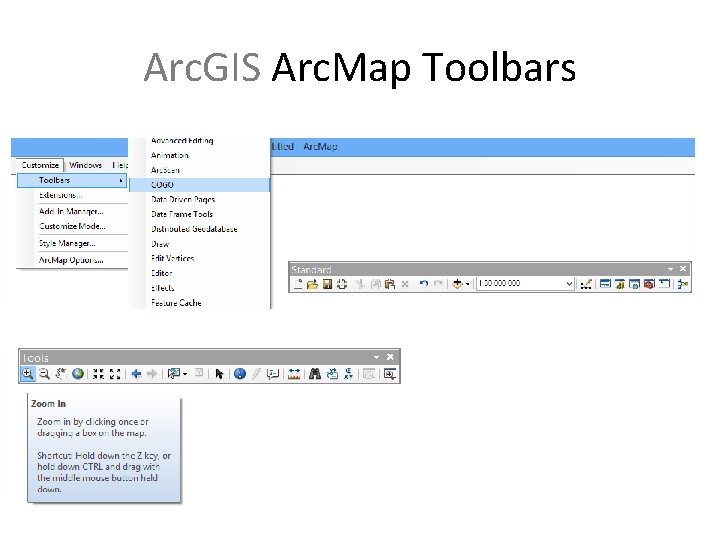Screen dimensions: 720x540
Task: Choose Data Driven Pages toolbar
Action: point(183,199)
